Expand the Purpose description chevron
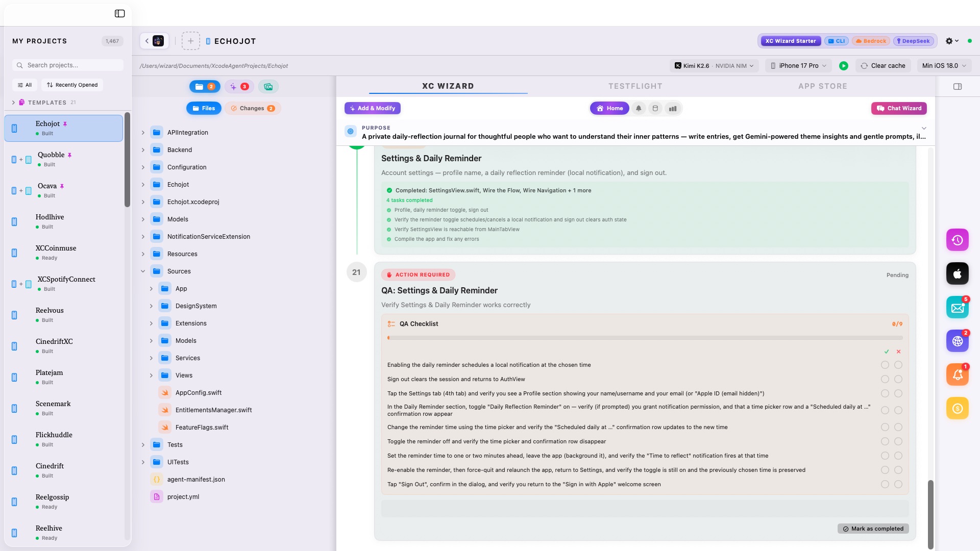Screen dimensions: 980x551 pyautogui.click(x=924, y=128)
